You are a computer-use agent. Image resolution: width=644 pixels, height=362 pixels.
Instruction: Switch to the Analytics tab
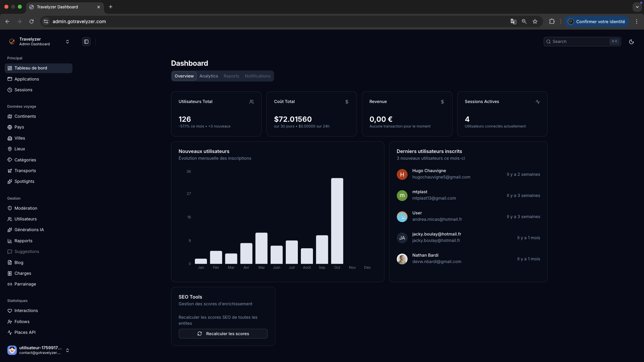[x=209, y=76]
